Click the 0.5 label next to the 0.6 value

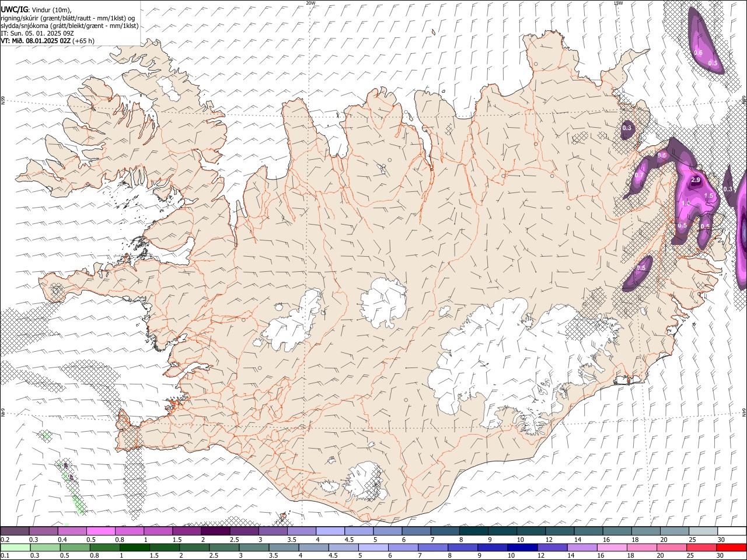coord(713,63)
